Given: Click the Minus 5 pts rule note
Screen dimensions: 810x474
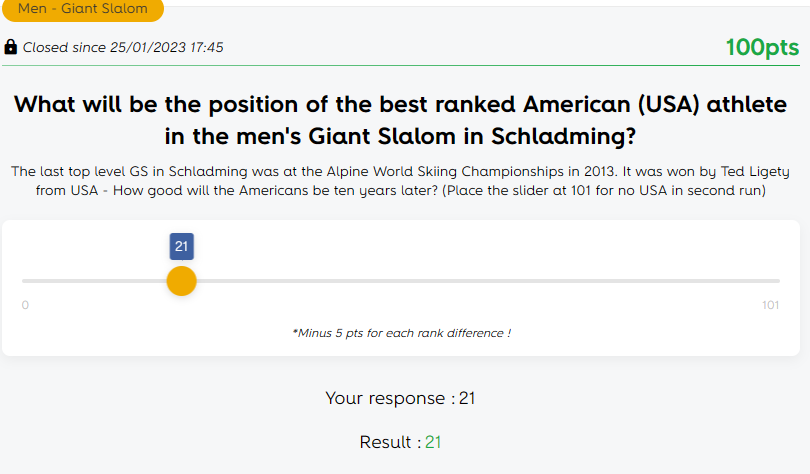Looking at the screenshot, I should [x=401, y=333].
